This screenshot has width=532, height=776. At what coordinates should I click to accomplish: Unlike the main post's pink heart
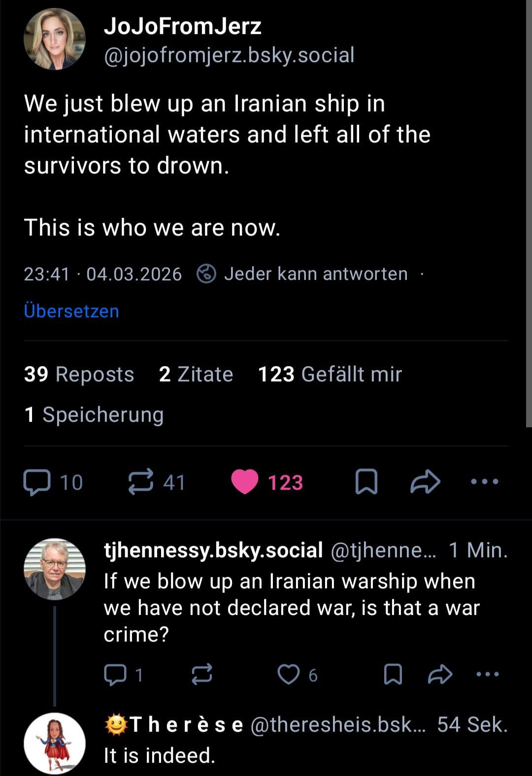pyautogui.click(x=245, y=482)
